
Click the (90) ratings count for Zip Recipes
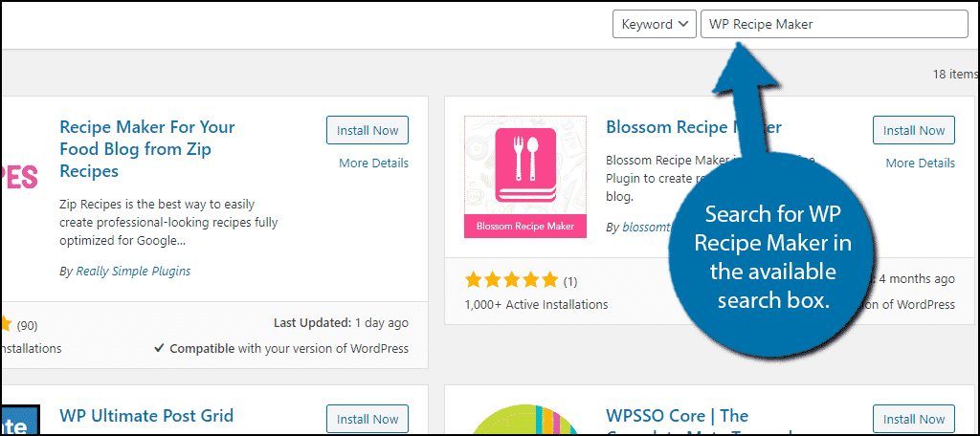pyautogui.click(x=26, y=325)
